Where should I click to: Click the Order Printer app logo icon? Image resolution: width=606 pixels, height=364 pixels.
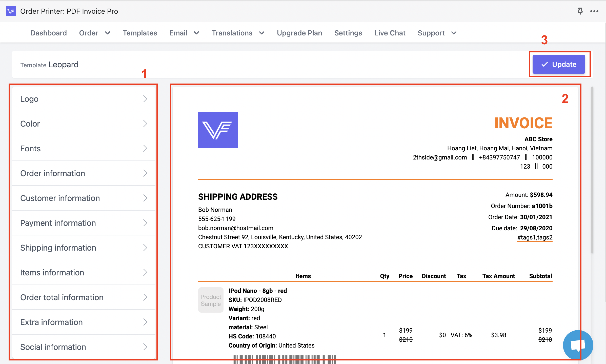pyautogui.click(x=11, y=11)
